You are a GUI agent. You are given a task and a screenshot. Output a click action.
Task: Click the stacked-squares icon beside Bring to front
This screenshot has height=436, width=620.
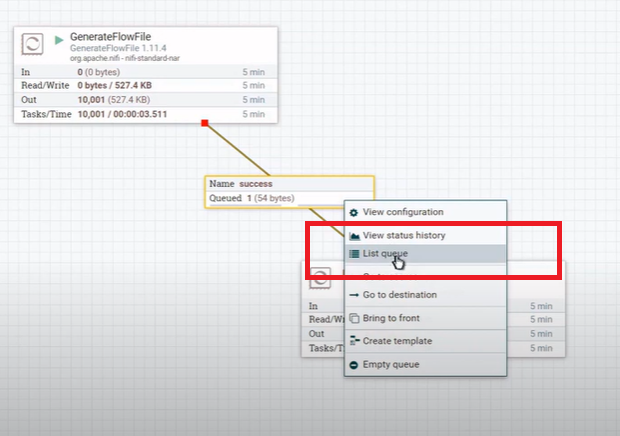[355, 318]
